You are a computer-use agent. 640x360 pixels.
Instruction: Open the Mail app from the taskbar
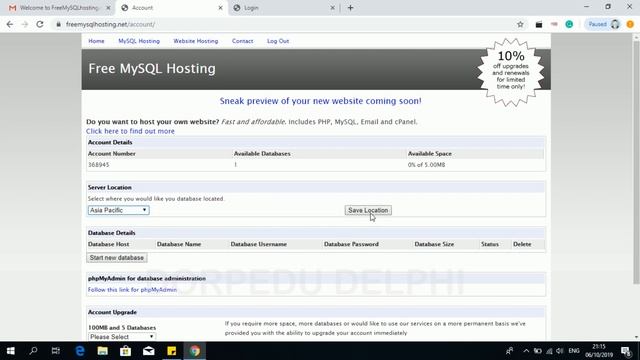pos(149,351)
